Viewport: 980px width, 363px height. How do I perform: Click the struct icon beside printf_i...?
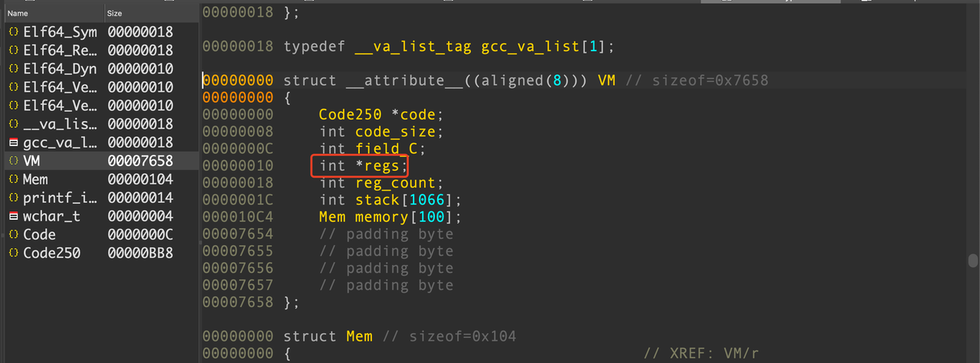[x=13, y=198]
